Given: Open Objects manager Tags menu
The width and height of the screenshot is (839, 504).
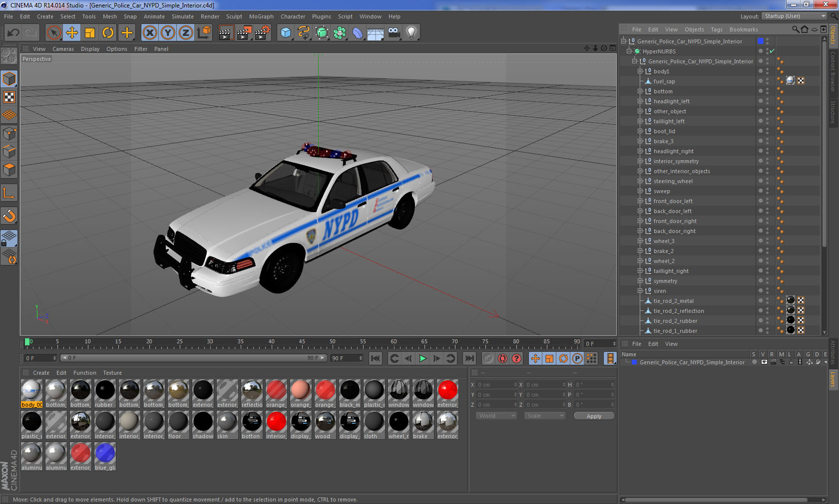Looking at the screenshot, I should click(717, 29).
